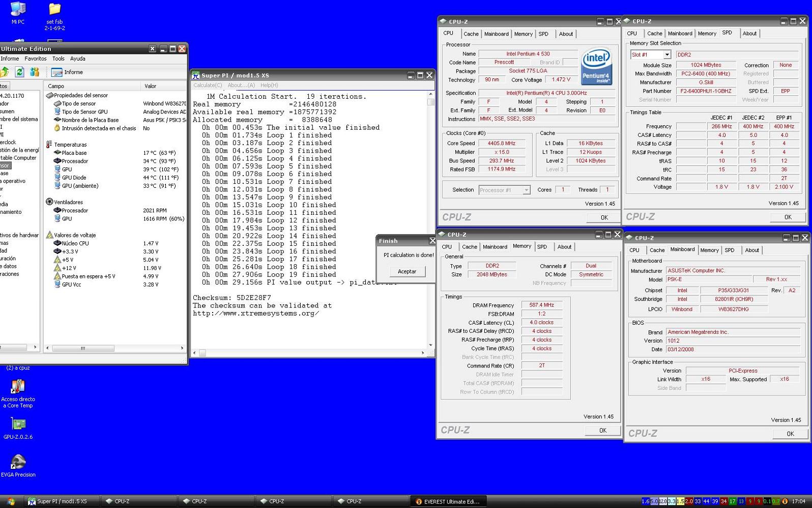This screenshot has height=508, width=812.
Task: Switch to Mainboard tab in CPU-Z SPD window
Action: 680,34
